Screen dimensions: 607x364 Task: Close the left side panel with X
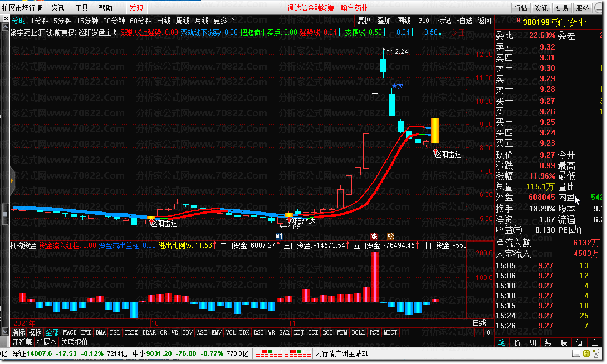point(6,18)
